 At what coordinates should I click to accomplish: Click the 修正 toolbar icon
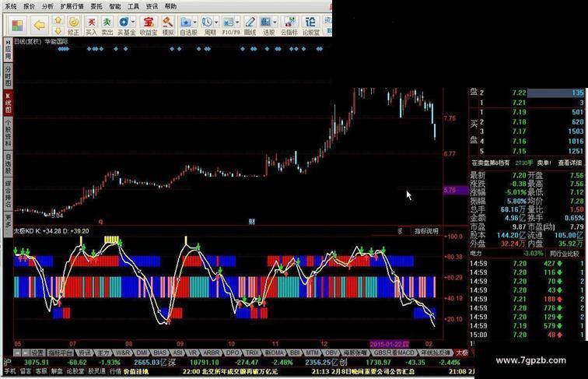point(74,26)
